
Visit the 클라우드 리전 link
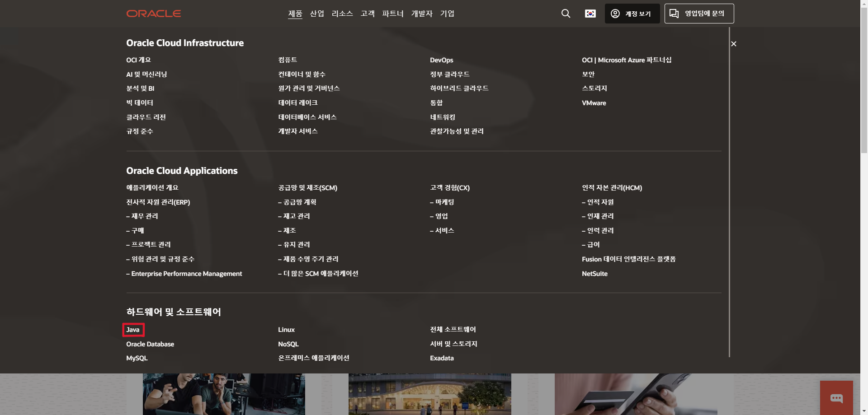point(146,117)
